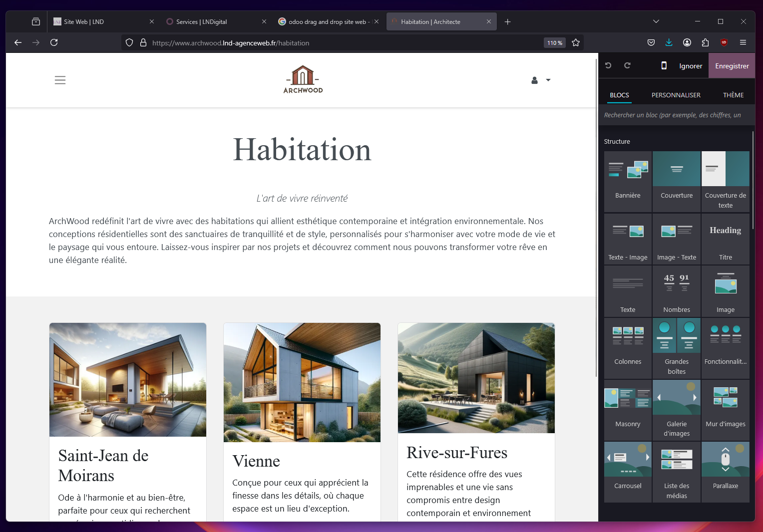Click the Ignorer button
Viewport: 763px width, 532px height.
click(691, 66)
